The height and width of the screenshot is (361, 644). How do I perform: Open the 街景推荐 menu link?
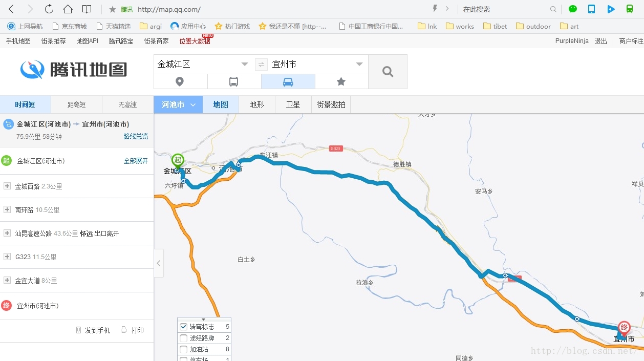tap(54, 41)
